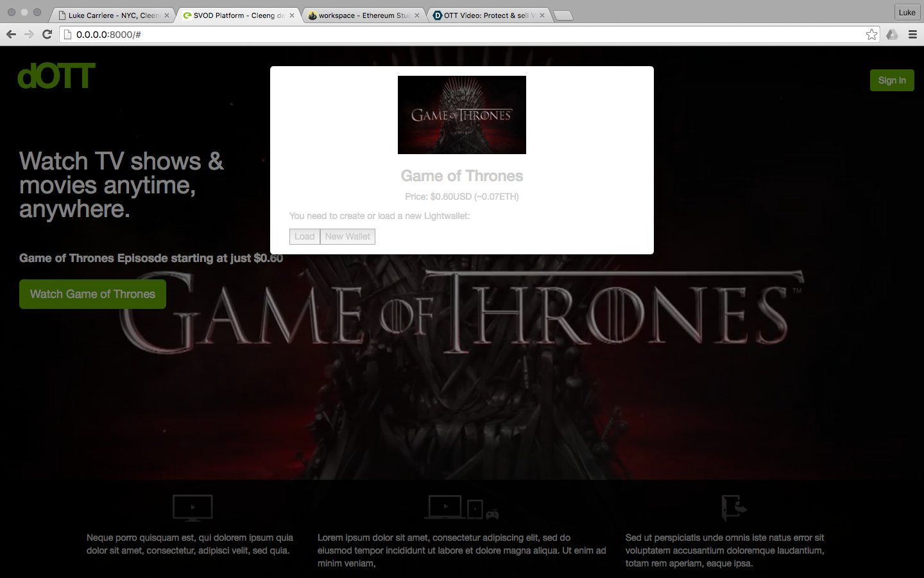Click Episosde starting at $0.60 text
Screen dimensions: 924x578
[x=151, y=258]
